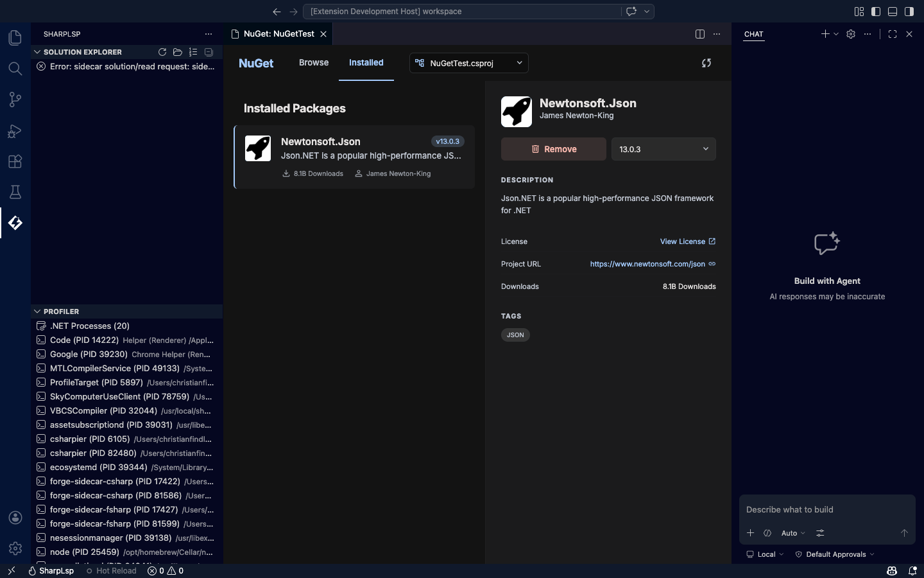Open the Extensions view
Viewport: 924px width, 578px height.
[15, 161]
